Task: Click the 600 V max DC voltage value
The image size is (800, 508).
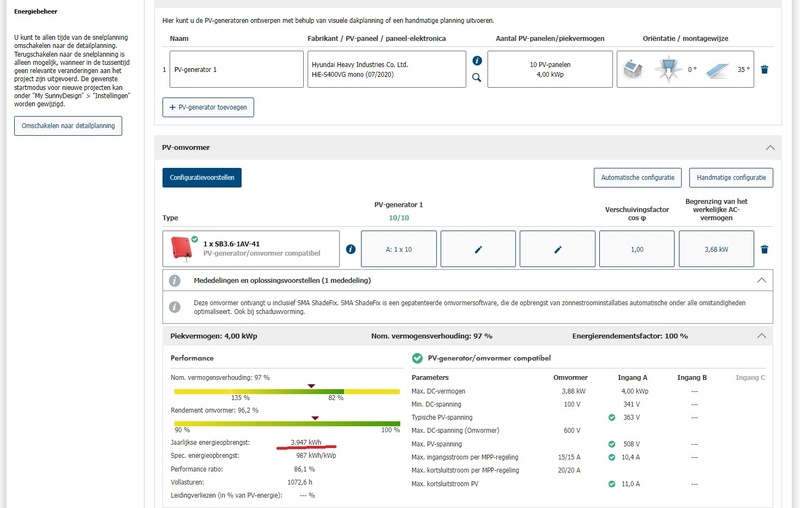Action: [572, 431]
